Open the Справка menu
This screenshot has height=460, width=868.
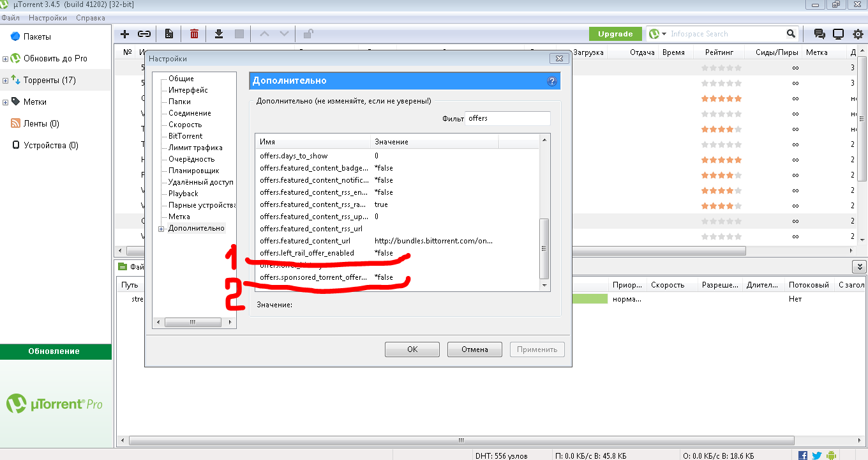tap(91, 18)
